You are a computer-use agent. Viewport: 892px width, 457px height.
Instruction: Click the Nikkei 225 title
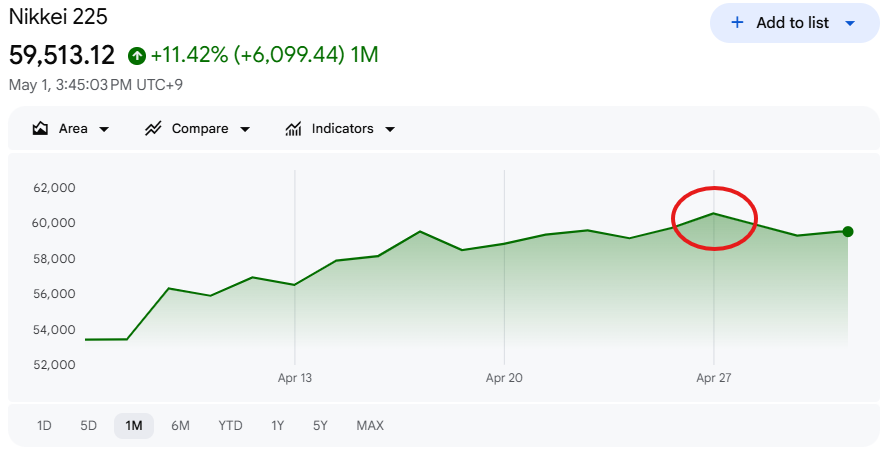coord(58,17)
